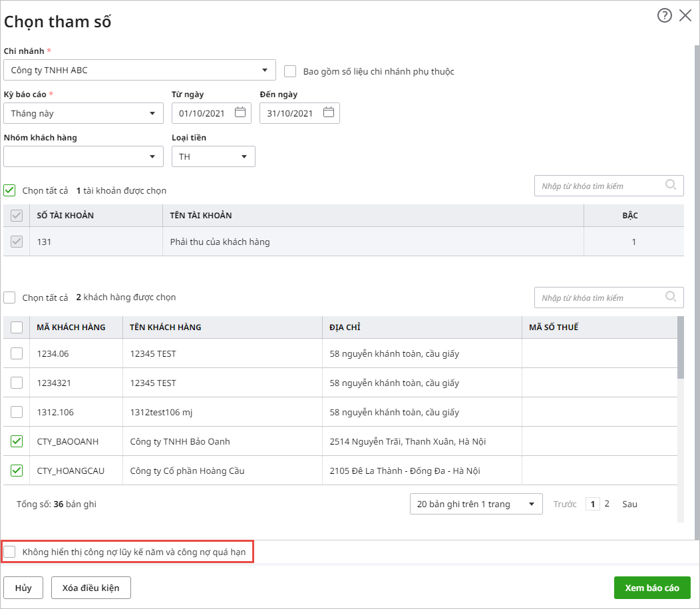Image resolution: width=700 pixels, height=609 pixels.
Task: Click search icon in customer search box
Action: (x=671, y=298)
